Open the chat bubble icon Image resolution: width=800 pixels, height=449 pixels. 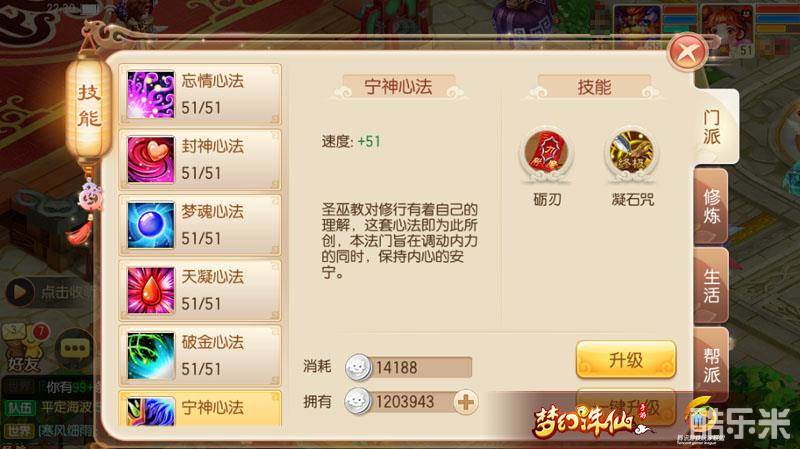pos(74,349)
